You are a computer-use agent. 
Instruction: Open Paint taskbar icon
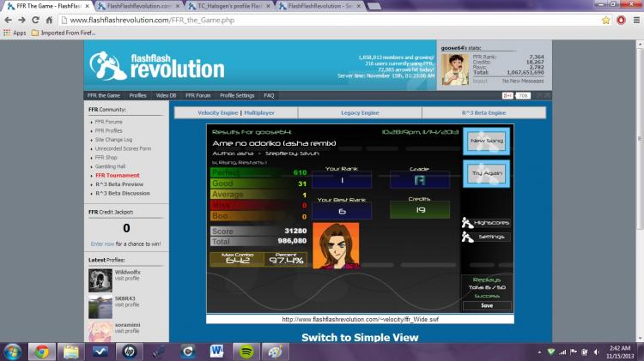[275, 352]
